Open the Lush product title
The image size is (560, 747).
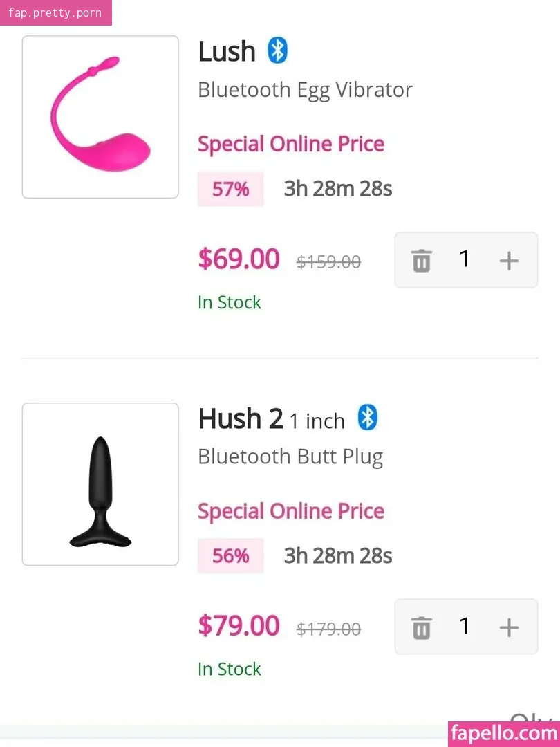point(227,51)
